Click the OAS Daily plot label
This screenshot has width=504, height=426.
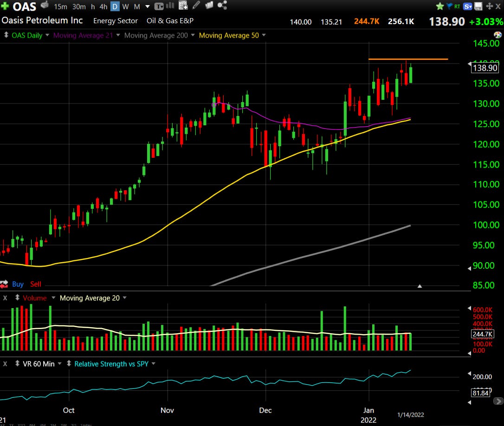point(27,35)
